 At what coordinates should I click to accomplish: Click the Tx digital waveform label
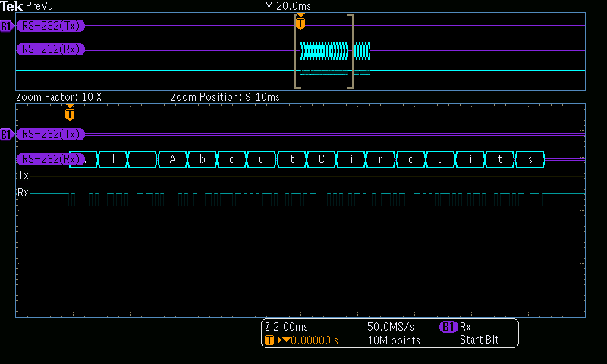[24, 175]
